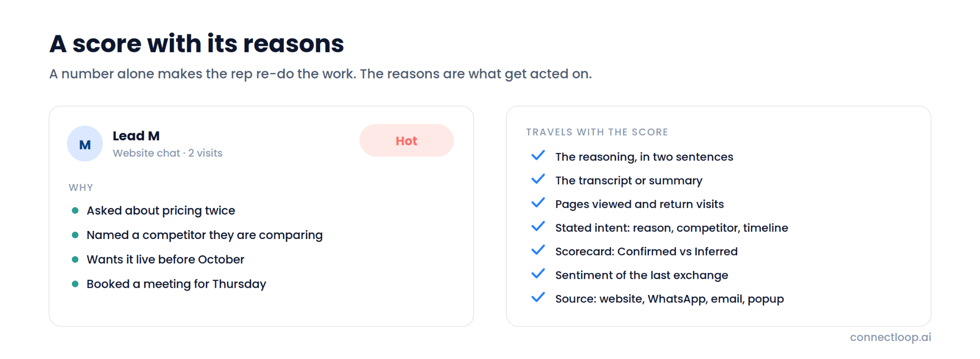The image size is (980, 359).
Task: Click the green bullet beside 'Wants it live before October'
Action: point(75,260)
